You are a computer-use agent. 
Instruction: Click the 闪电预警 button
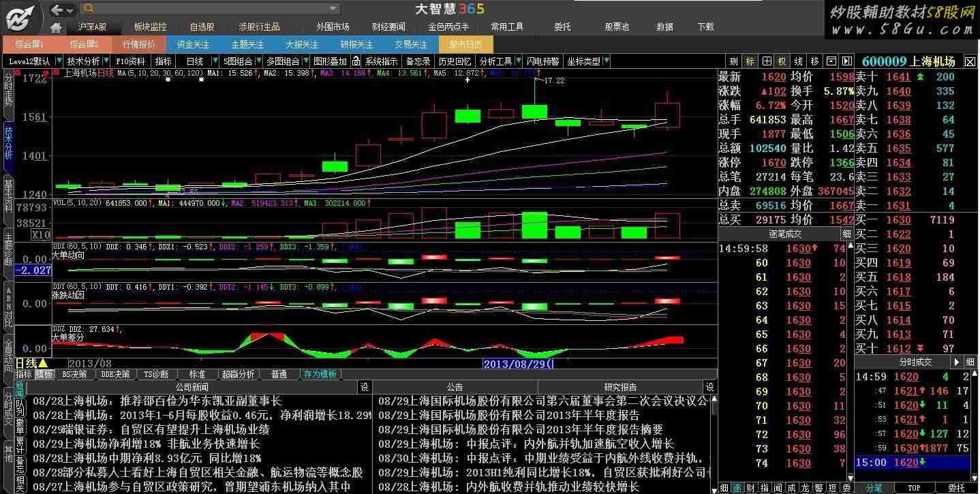coord(543,61)
